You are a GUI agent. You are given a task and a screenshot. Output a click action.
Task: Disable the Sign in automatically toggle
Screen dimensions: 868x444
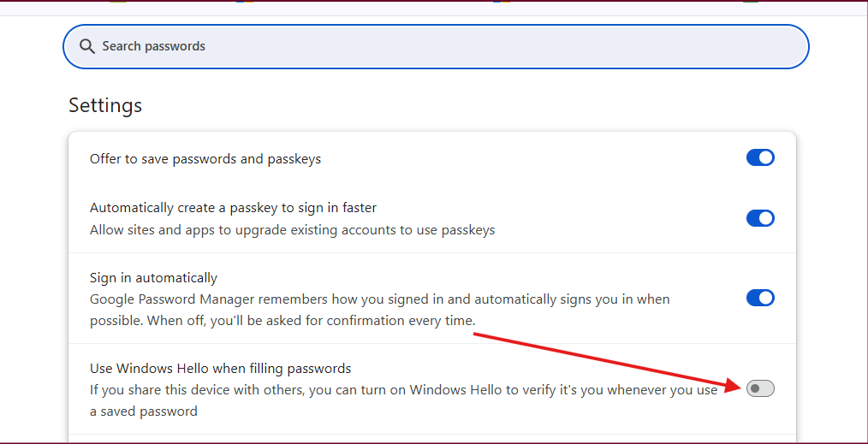pos(760,298)
